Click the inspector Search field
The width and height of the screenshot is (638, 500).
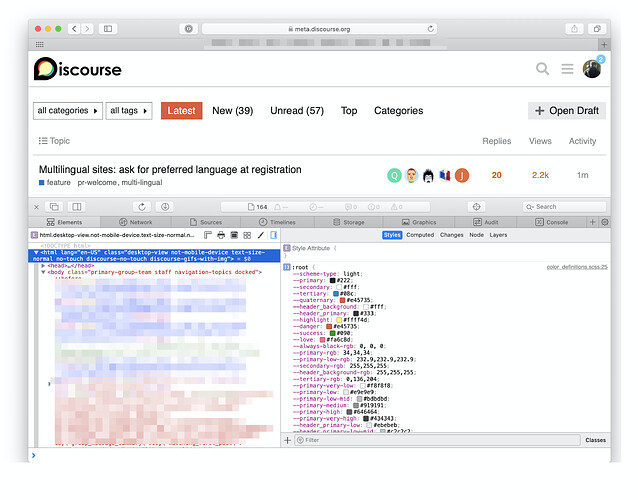point(564,207)
